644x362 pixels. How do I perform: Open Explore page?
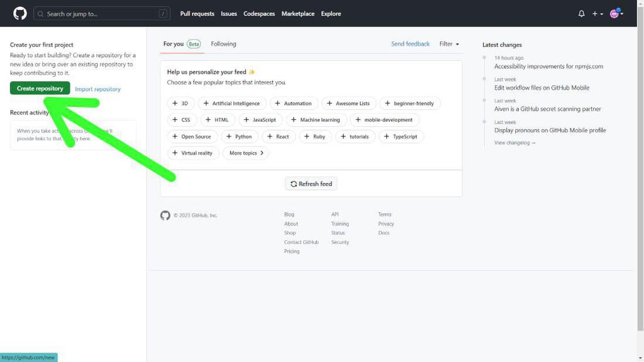331,14
